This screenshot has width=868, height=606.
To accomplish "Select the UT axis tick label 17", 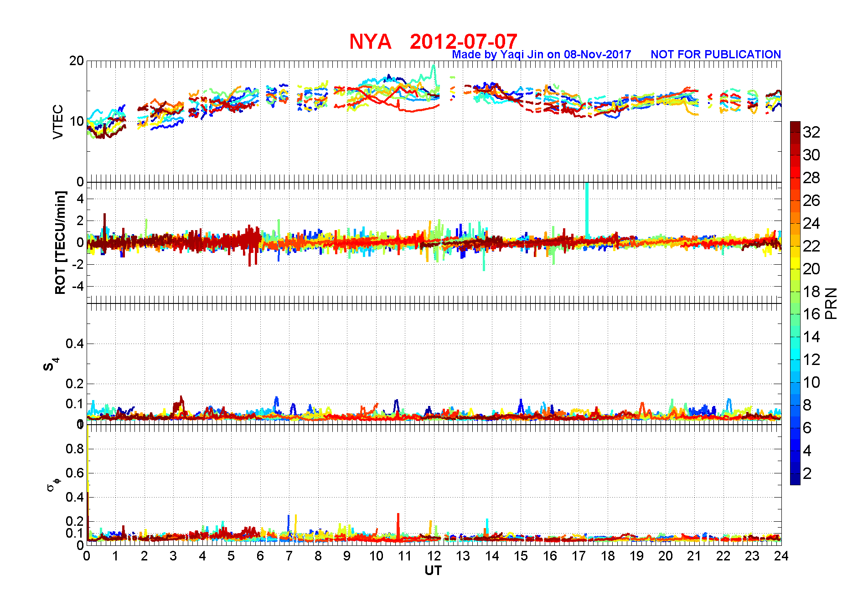I will (579, 556).
